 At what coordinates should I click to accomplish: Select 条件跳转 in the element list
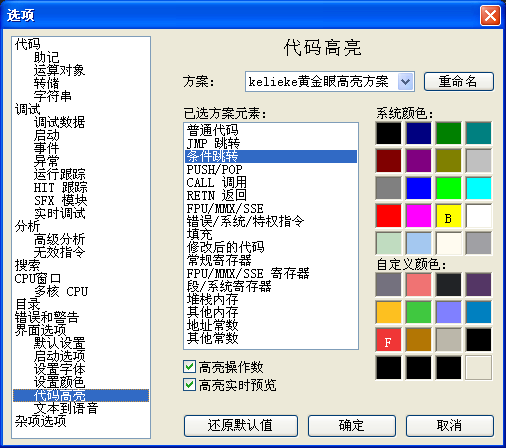pyautogui.click(x=271, y=156)
